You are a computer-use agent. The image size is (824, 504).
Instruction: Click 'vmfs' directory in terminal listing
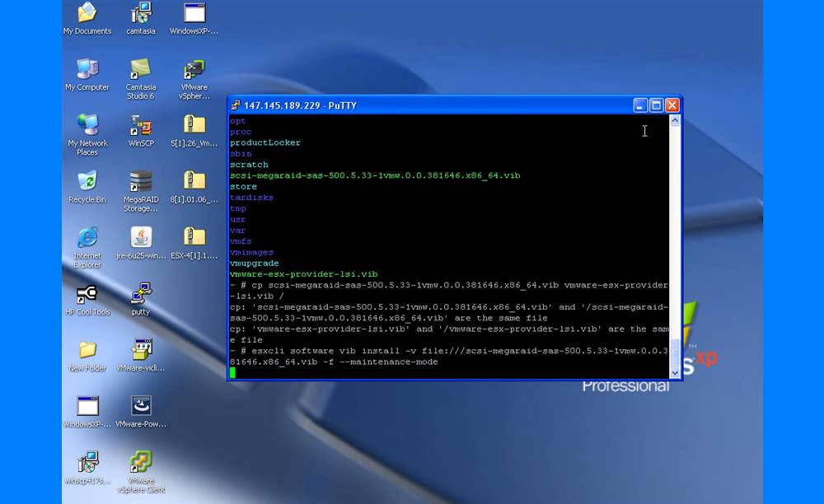coord(241,241)
